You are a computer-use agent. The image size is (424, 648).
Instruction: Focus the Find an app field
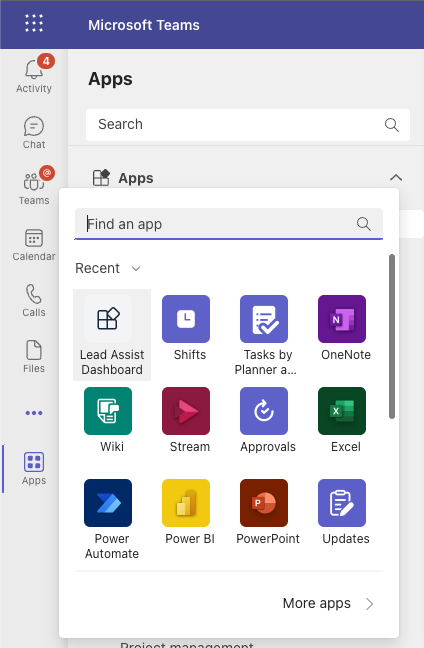[x=229, y=224]
